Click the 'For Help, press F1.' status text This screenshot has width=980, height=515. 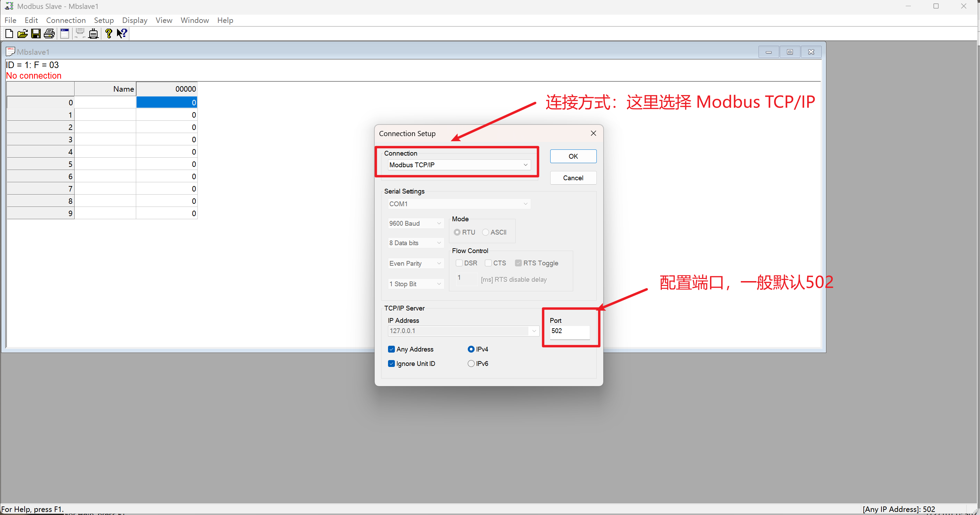pyautogui.click(x=33, y=509)
